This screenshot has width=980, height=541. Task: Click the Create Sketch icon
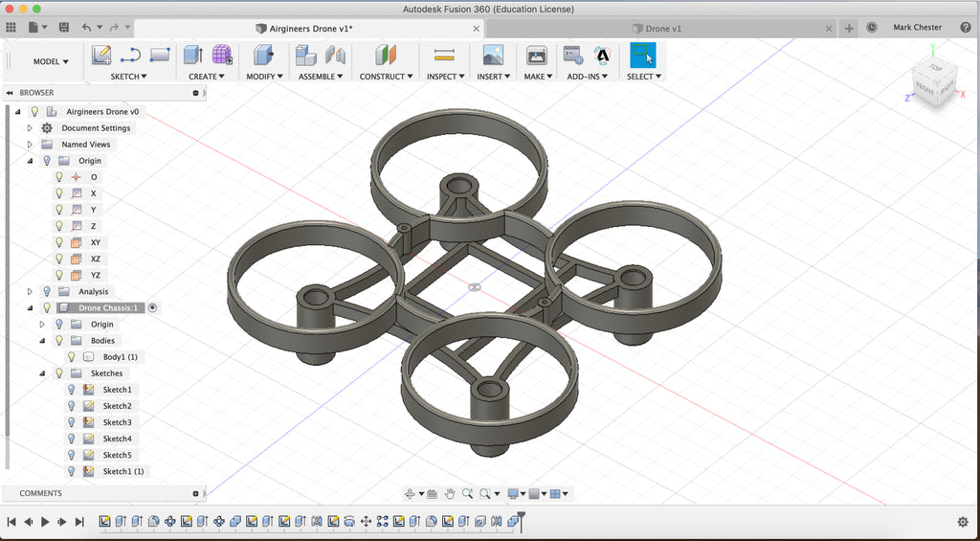101,56
